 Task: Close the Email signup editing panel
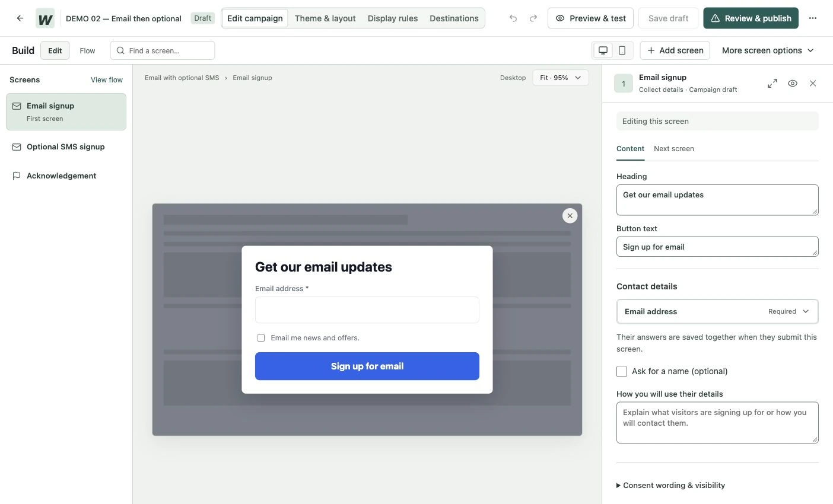pyautogui.click(x=813, y=84)
